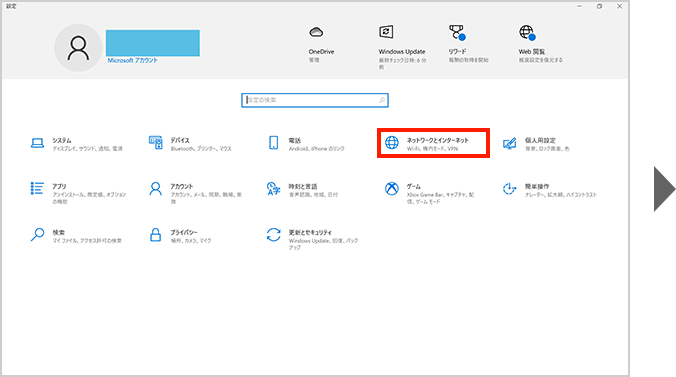
Task: Open the アカウント person icon
Action: click(x=155, y=188)
